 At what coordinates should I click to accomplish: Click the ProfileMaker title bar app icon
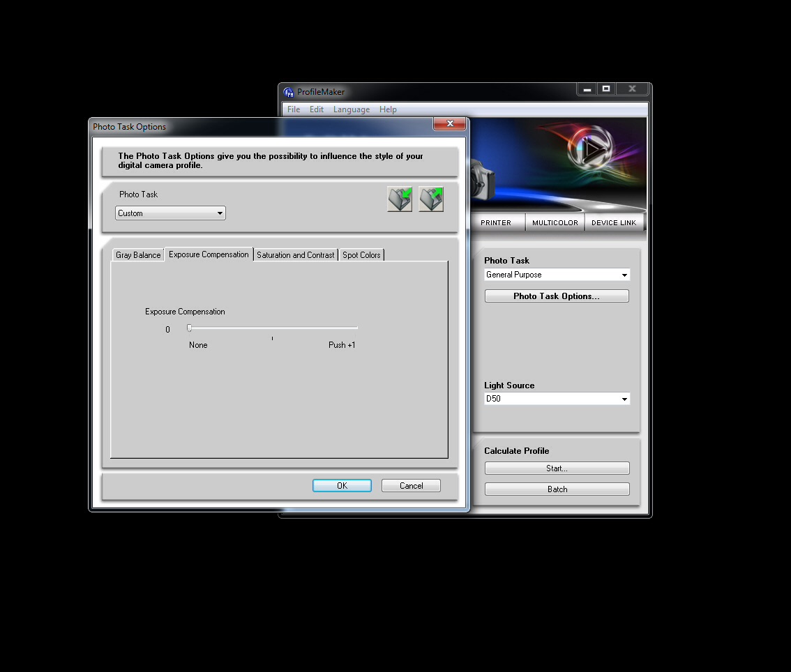tap(288, 92)
